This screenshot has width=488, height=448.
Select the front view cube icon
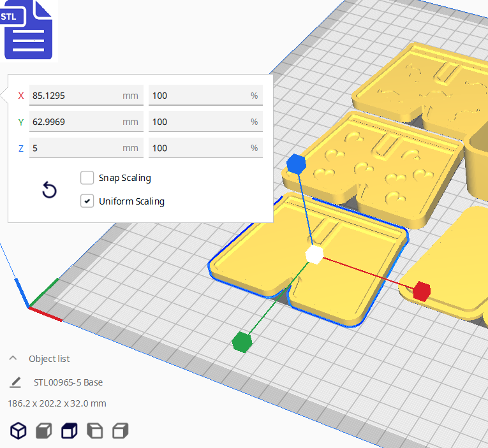[x=43, y=431]
